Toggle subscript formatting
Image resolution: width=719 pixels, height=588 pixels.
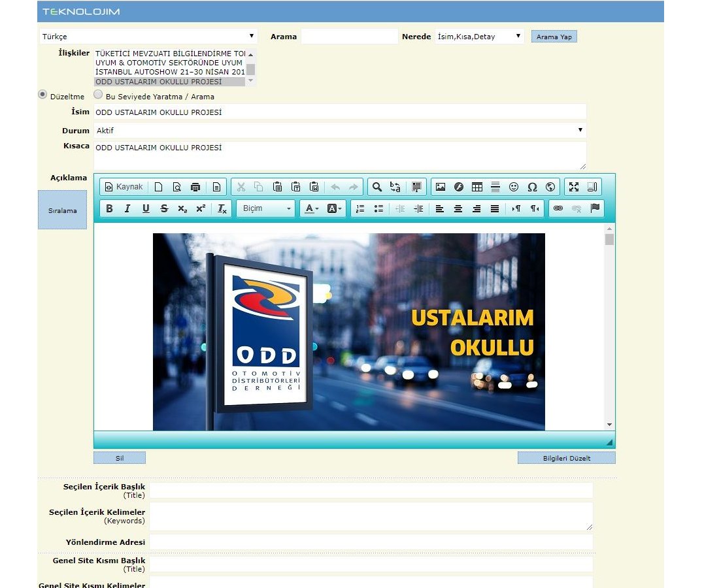click(182, 208)
